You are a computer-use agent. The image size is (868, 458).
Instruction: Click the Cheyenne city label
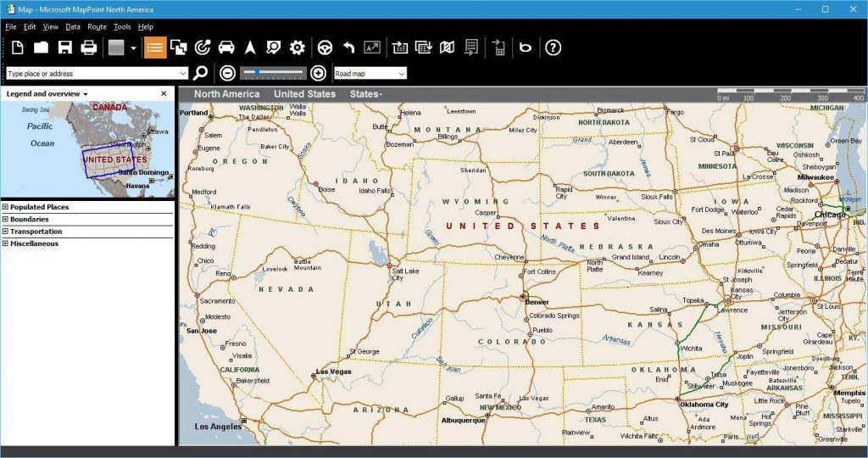click(509, 258)
